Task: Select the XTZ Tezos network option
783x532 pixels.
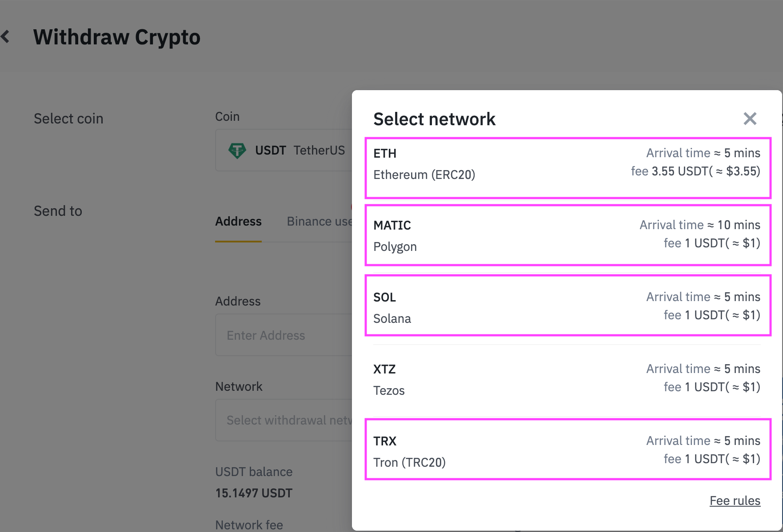Action: (567, 379)
